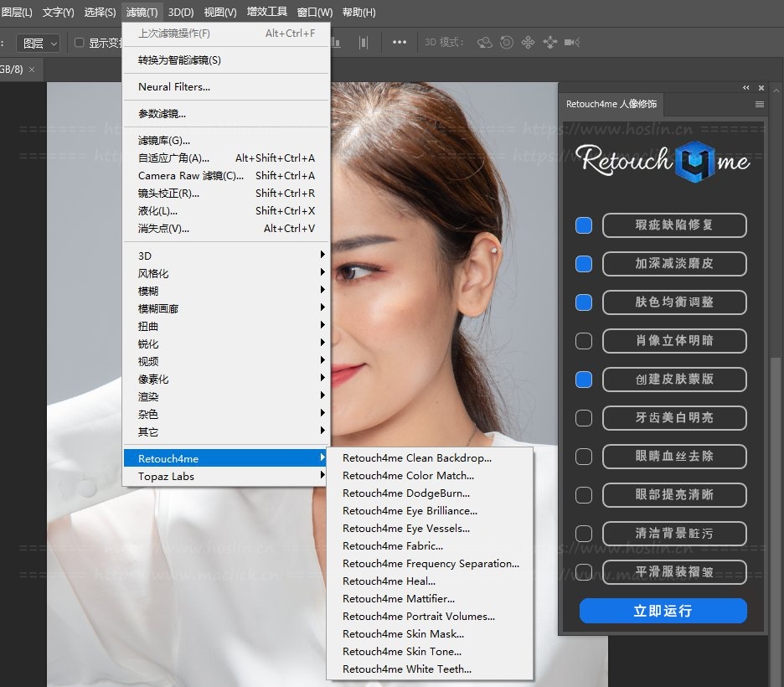Viewport: 784px width, 687px height.
Task: Collapse the panel with double-arrow icon
Action: [746, 88]
